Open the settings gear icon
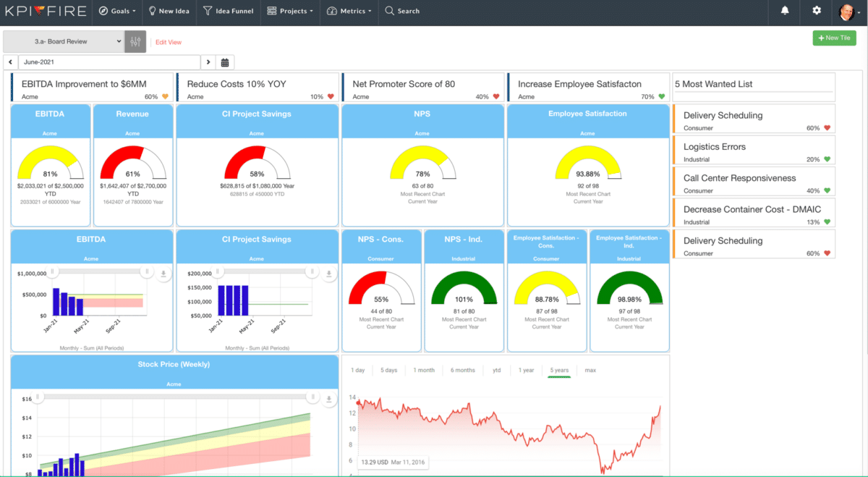This screenshot has height=477, width=868. click(x=816, y=12)
